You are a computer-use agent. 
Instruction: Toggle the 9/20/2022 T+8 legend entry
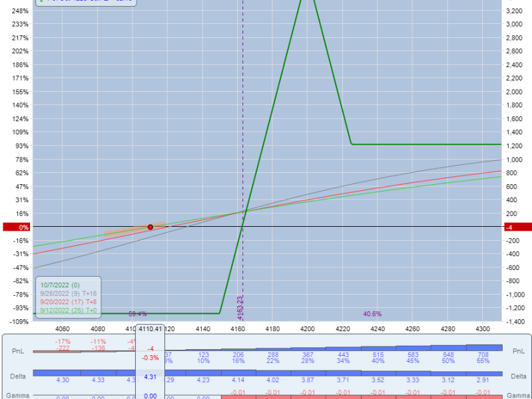point(68,301)
